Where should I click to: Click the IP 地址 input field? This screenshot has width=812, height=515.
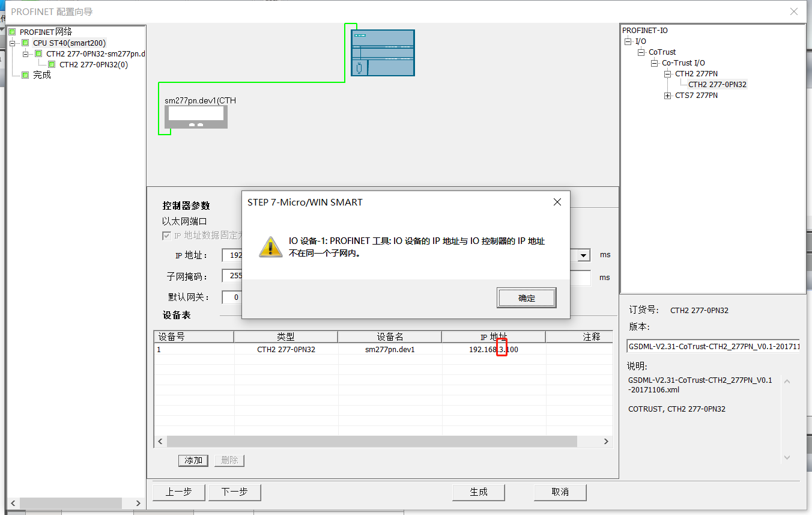click(232, 255)
